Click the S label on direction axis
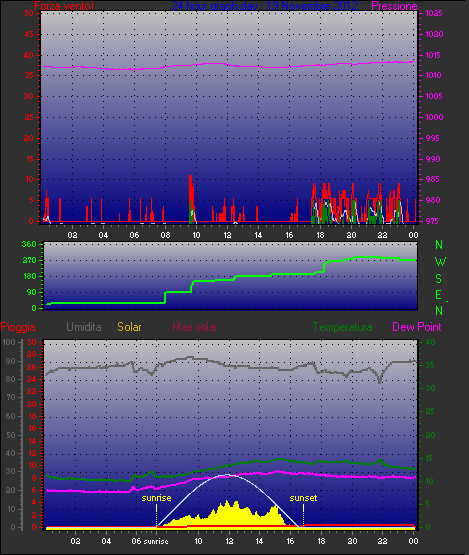 coord(439,279)
